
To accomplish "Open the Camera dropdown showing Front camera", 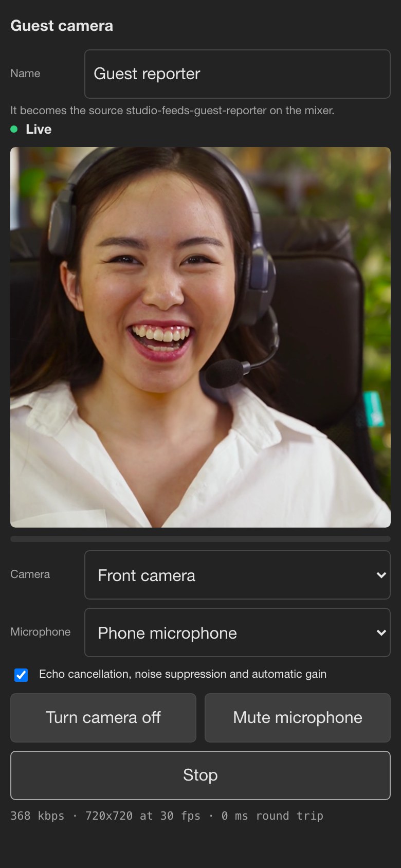I will tap(237, 575).
